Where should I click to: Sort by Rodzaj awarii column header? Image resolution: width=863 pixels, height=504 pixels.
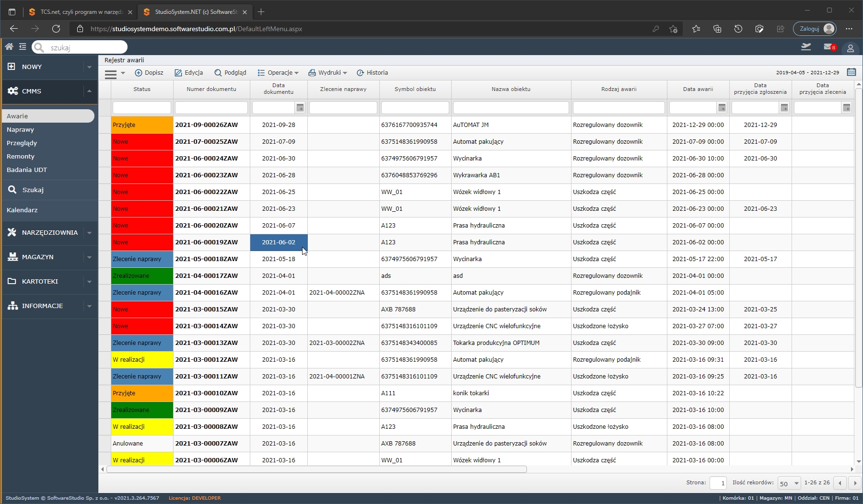click(619, 89)
